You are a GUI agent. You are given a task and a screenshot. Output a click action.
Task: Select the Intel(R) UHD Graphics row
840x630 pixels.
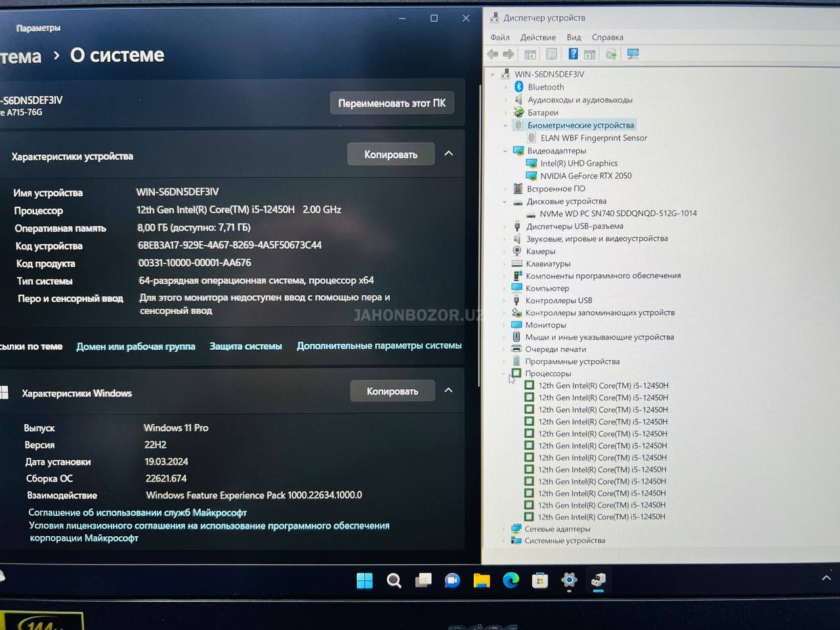(578, 163)
